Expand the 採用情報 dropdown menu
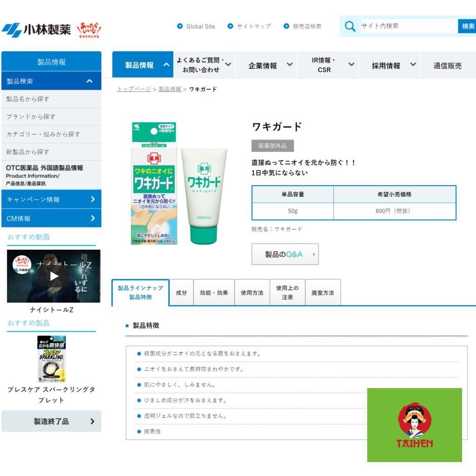The width and height of the screenshot is (476, 476). click(393, 66)
